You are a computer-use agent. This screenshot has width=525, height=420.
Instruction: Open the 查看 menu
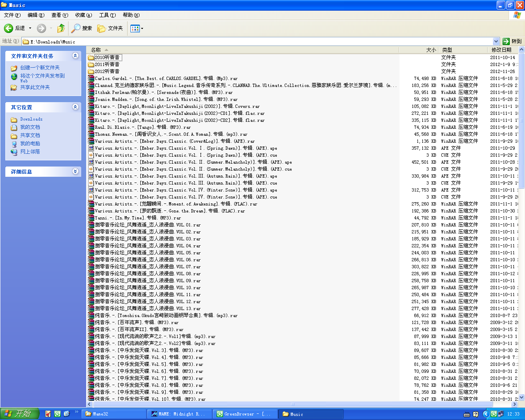click(59, 15)
